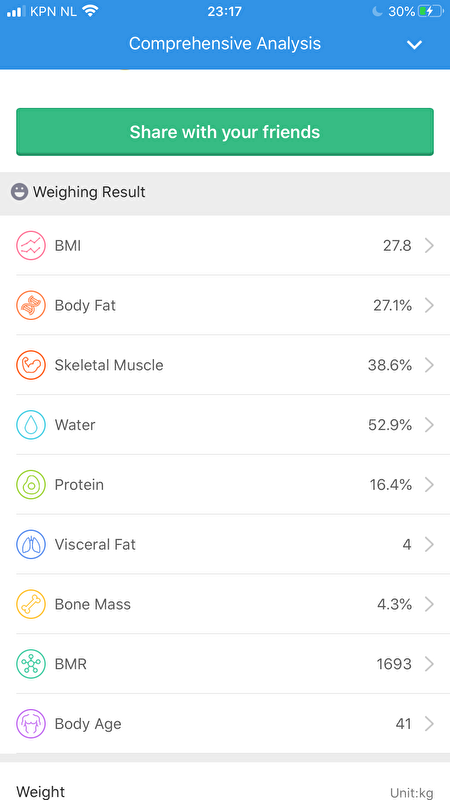Tap the Skeletal Muscle bicep icon

coord(31,365)
